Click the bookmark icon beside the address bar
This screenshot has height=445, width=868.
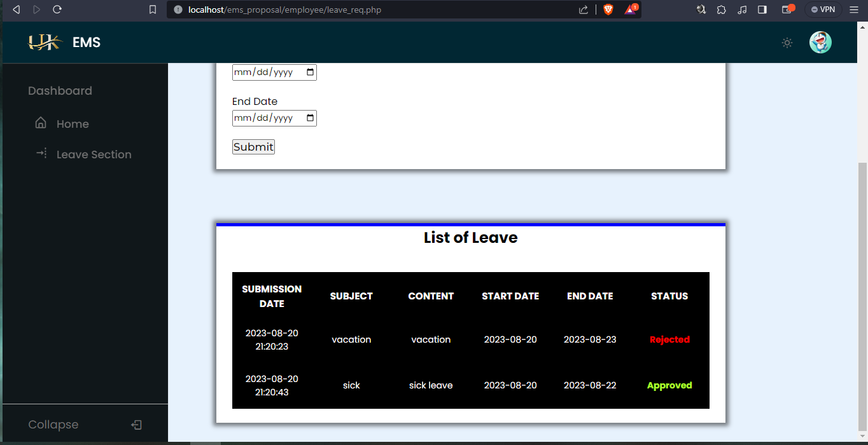click(152, 10)
